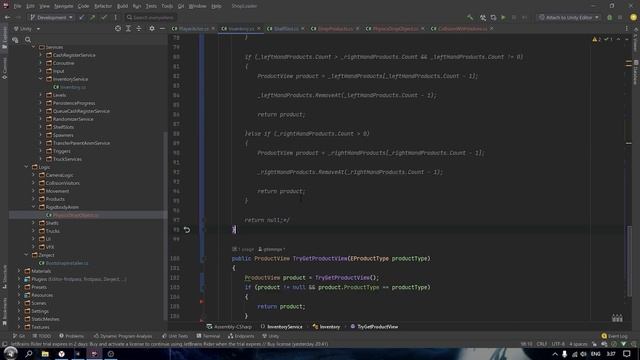640x360 pixels.
Task: Collapse the Logic folder
Action: (x=26, y=167)
